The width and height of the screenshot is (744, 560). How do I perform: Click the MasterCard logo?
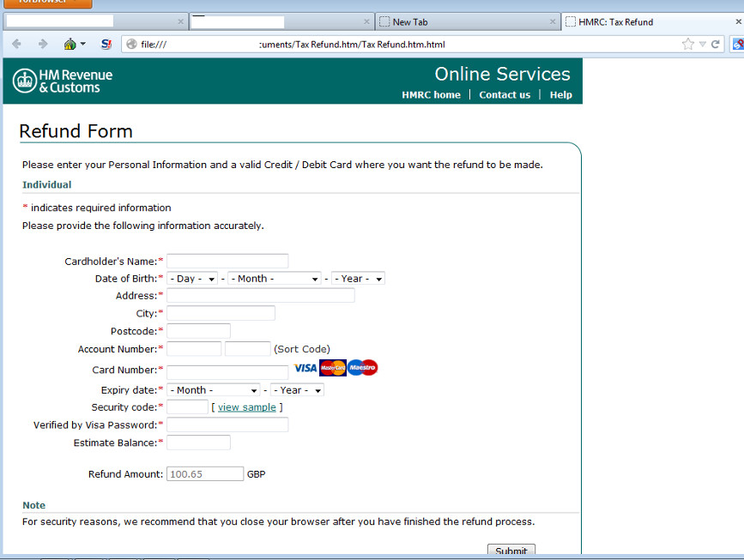(332, 368)
